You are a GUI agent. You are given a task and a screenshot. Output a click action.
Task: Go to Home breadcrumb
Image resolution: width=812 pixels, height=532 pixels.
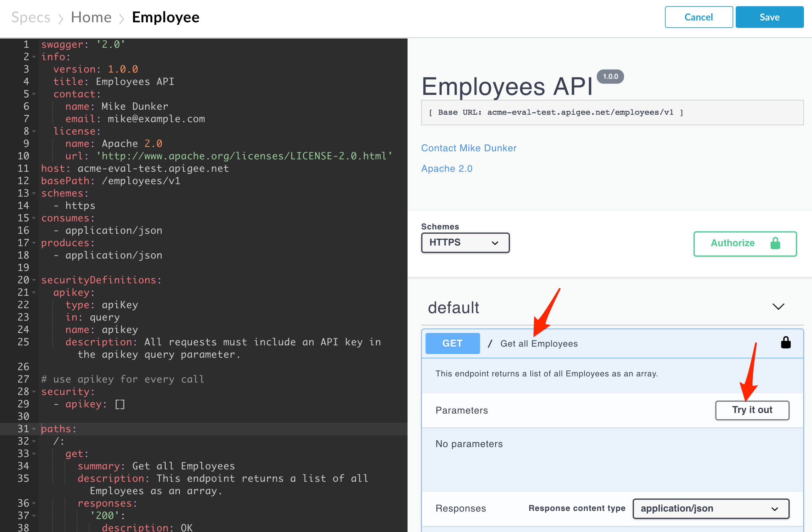point(91,17)
